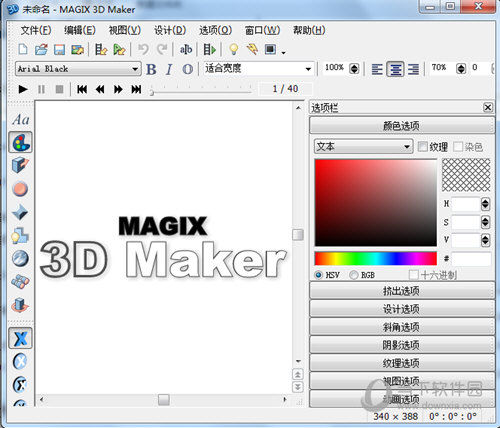Click the Save floppy disk icon
The width and height of the screenshot is (500, 428).
pyautogui.click(x=59, y=50)
